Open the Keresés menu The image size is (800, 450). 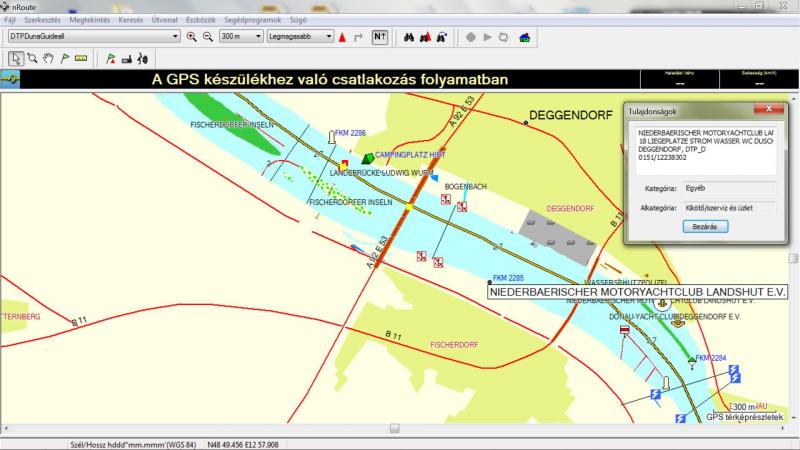point(131,20)
